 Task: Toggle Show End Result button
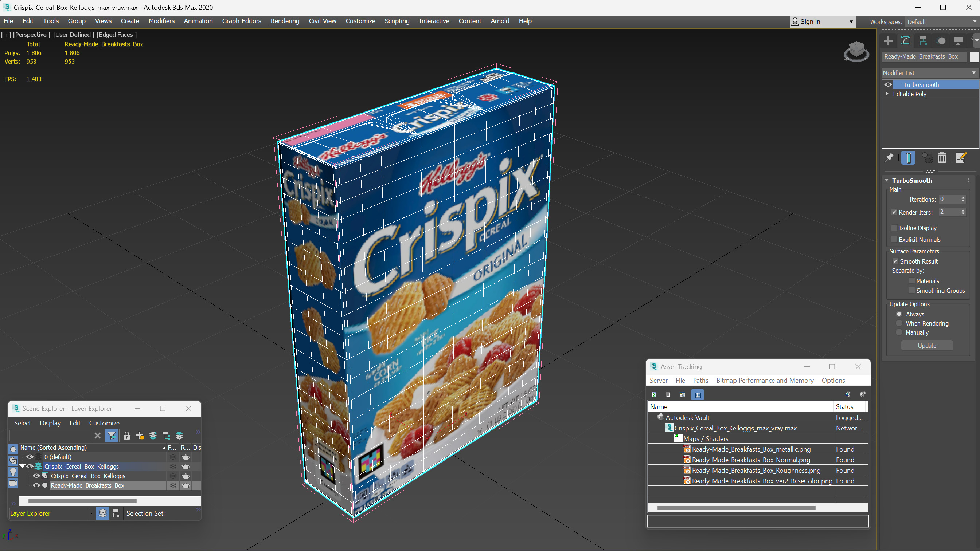pos(908,157)
